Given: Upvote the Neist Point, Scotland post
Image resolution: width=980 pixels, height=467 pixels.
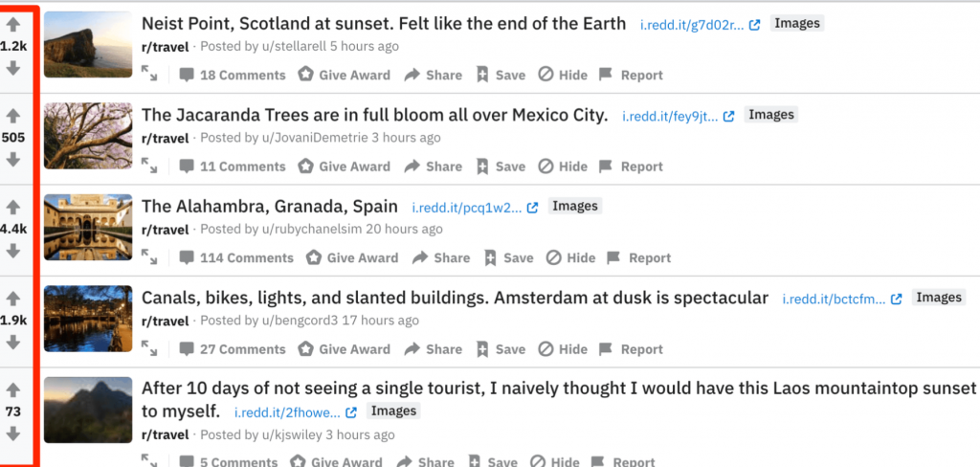Looking at the screenshot, I should (x=13, y=24).
